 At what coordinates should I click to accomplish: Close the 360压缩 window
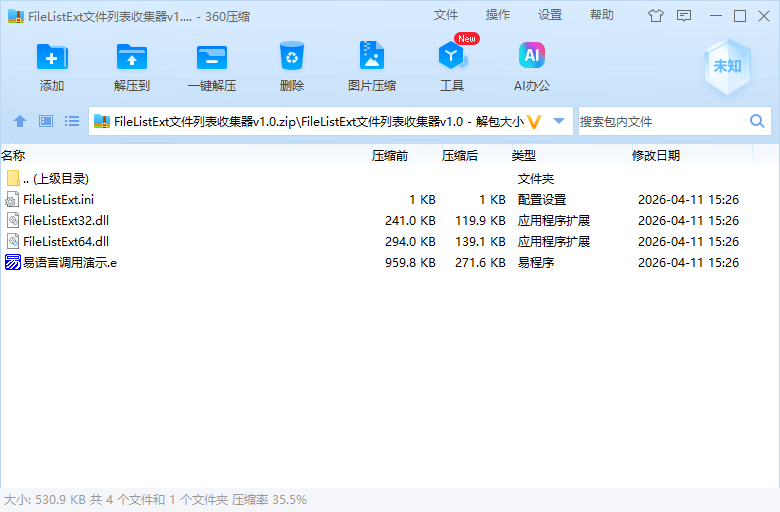764,16
